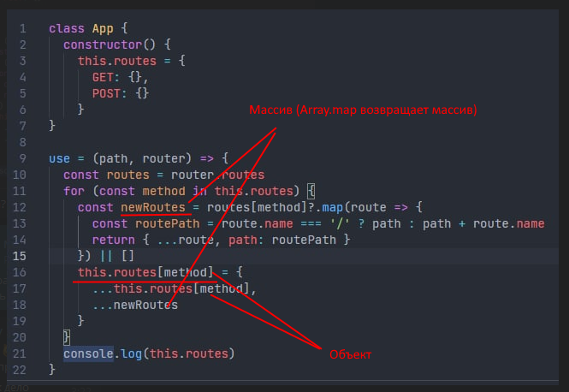569x392 pixels.
Task: Click line number 15 in the gutter
Action: click(20, 256)
